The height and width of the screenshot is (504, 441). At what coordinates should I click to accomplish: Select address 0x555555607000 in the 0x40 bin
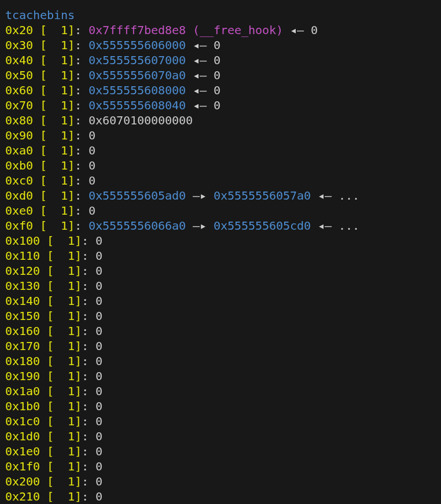click(x=137, y=60)
